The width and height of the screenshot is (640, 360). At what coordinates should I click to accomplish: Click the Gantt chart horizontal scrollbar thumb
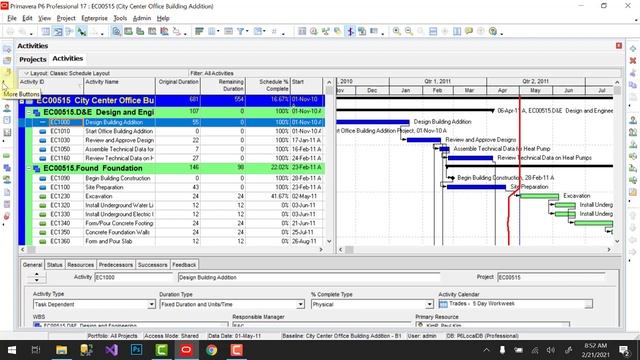point(349,249)
